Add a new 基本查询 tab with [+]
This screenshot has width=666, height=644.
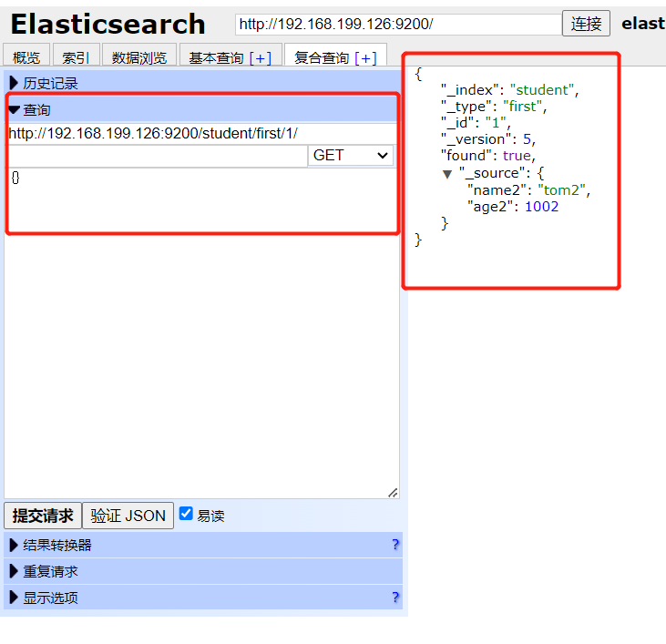point(261,57)
